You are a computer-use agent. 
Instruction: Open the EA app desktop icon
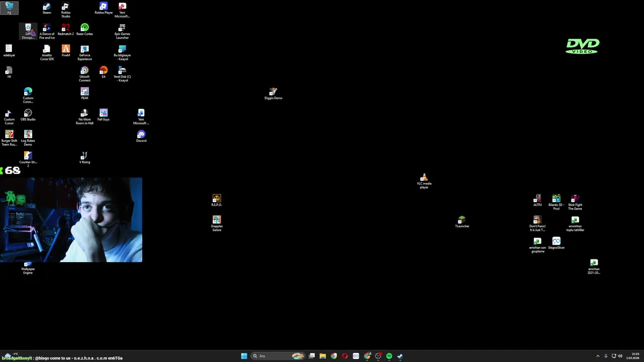pos(104,72)
